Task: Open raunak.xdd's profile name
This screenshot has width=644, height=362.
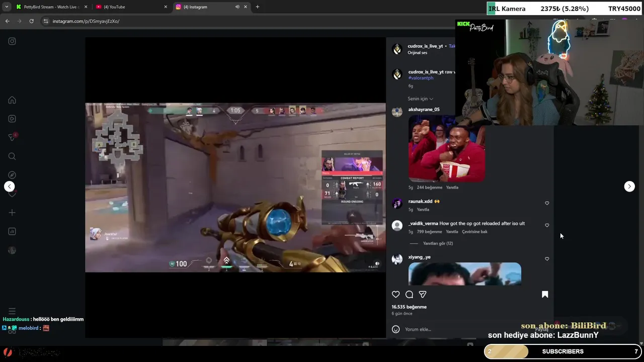Action: pyautogui.click(x=420, y=202)
